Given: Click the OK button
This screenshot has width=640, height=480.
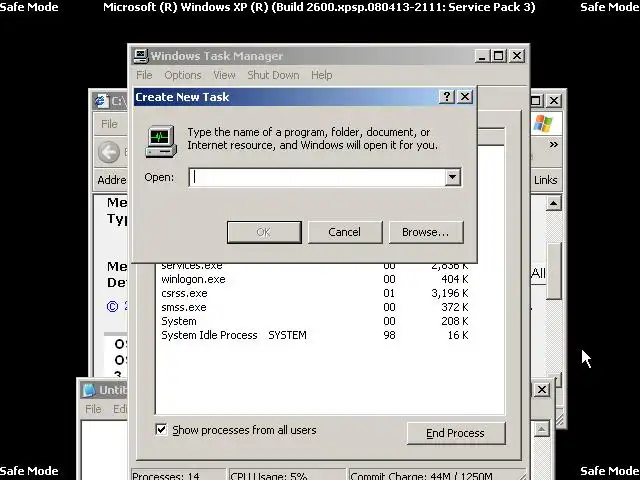Looking at the screenshot, I should [264, 232].
